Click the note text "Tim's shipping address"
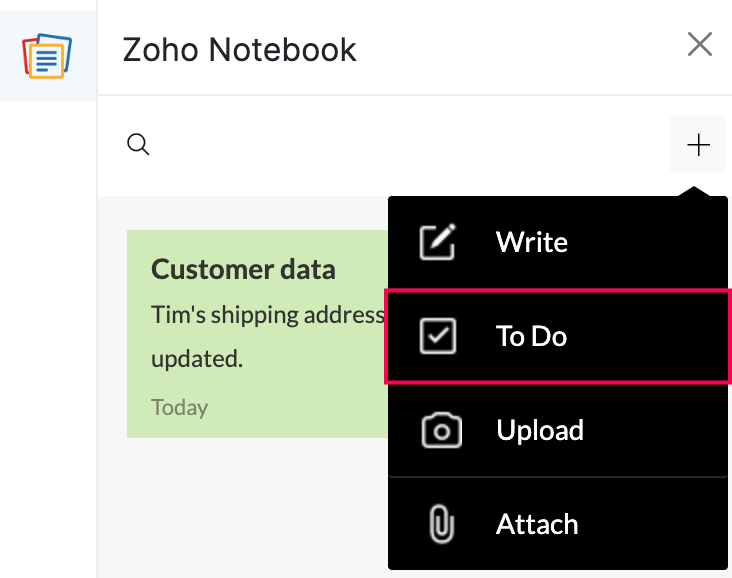 pos(267,315)
